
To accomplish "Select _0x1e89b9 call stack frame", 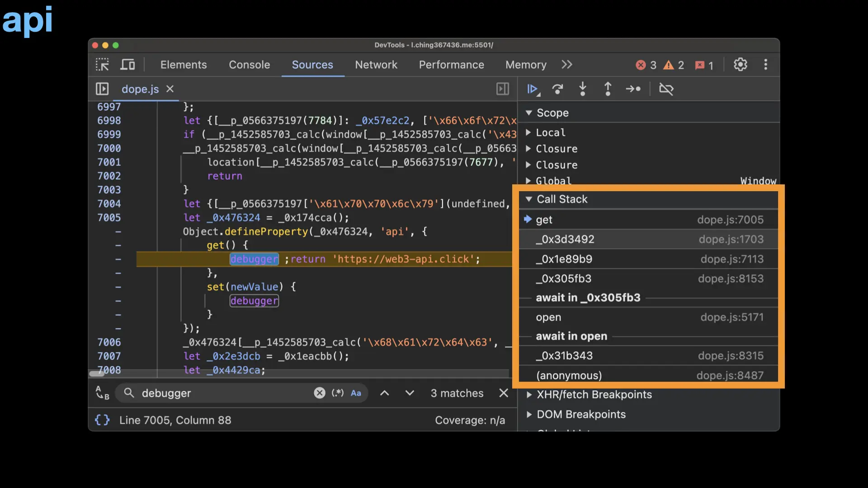I will (564, 259).
